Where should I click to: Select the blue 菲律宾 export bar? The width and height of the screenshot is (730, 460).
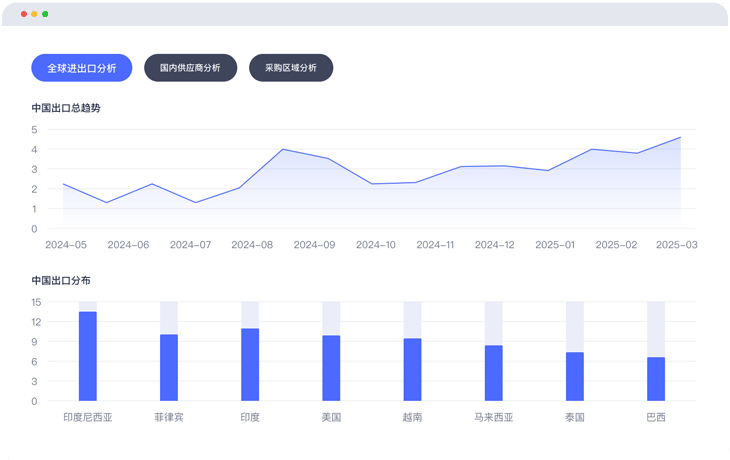tap(169, 368)
